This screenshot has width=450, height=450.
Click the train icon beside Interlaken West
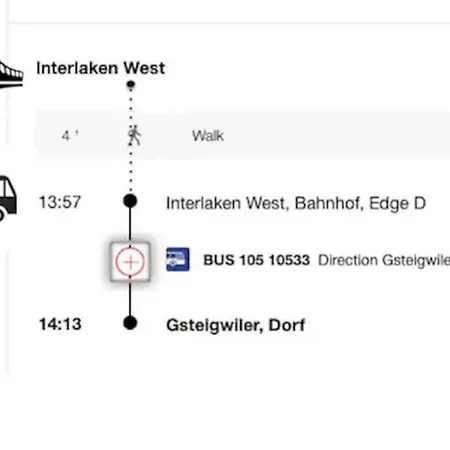(11, 75)
